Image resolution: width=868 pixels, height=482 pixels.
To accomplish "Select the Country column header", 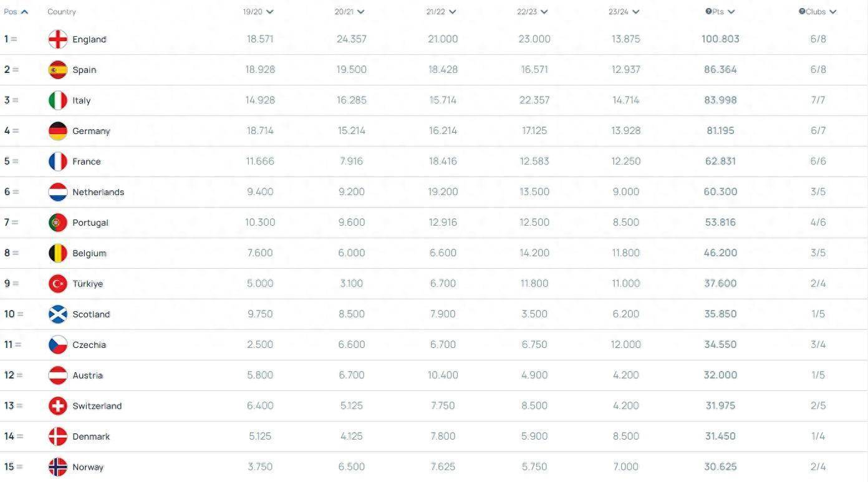I will (x=61, y=11).
